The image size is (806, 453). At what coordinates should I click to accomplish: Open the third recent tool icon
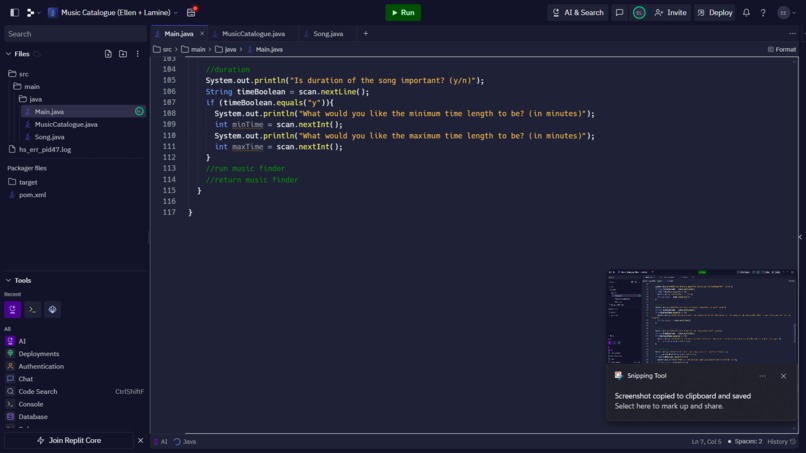pyautogui.click(x=52, y=310)
